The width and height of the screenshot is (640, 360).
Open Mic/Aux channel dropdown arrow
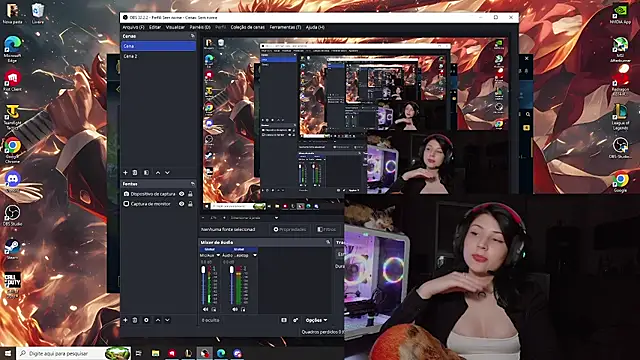click(218, 255)
